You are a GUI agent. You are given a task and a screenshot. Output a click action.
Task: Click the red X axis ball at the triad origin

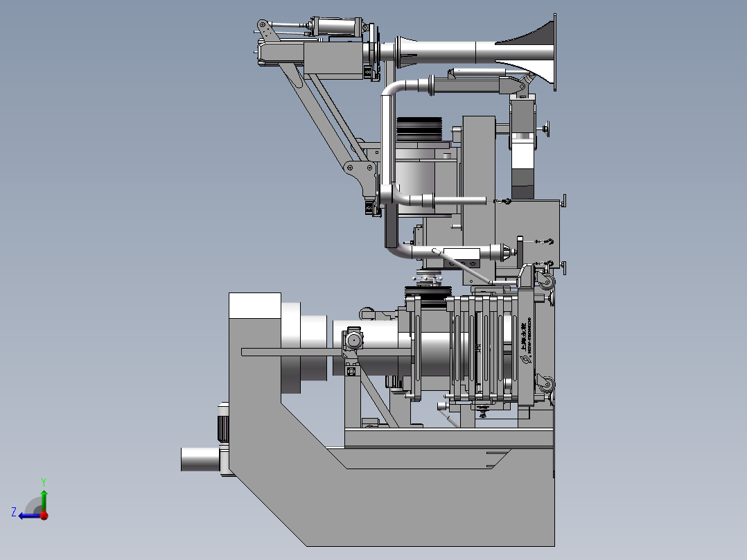[44, 516]
